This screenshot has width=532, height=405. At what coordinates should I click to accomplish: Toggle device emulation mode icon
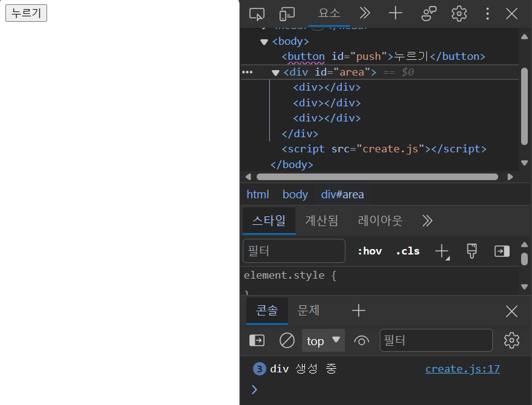[287, 14]
